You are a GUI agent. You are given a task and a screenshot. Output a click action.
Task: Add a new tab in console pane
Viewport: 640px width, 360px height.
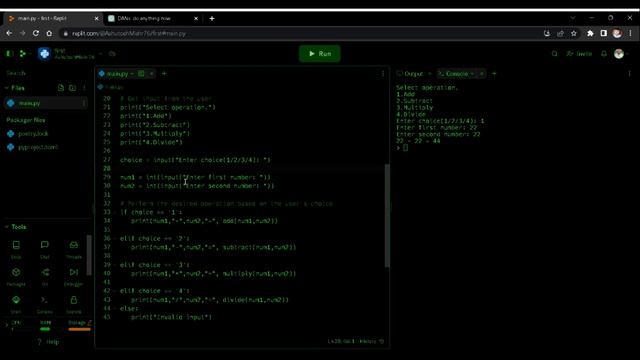494,73
